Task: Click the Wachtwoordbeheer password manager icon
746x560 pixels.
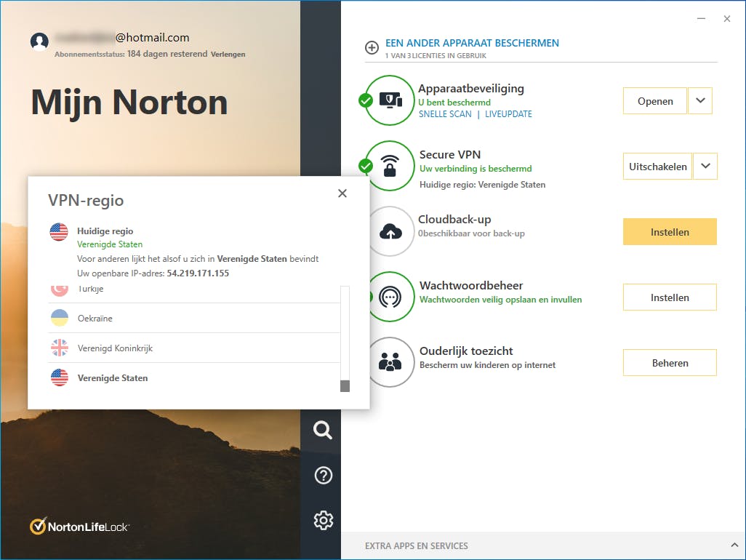Action: (x=390, y=297)
